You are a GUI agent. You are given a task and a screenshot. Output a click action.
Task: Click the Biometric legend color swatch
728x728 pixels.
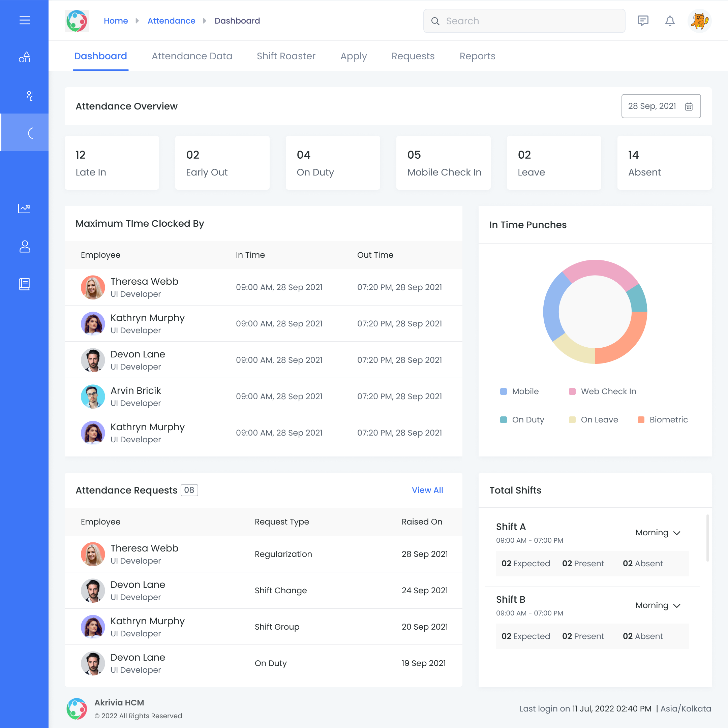[640, 420]
